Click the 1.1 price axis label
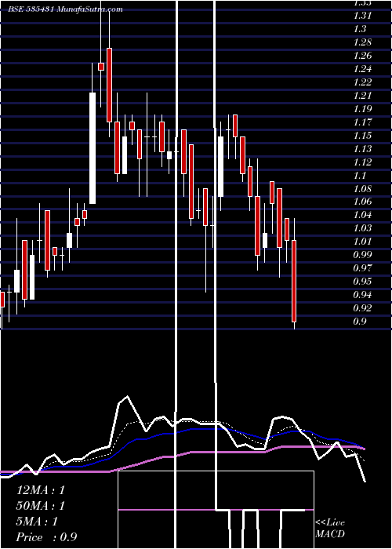This screenshot has height=549, width=392. point(360,175)
